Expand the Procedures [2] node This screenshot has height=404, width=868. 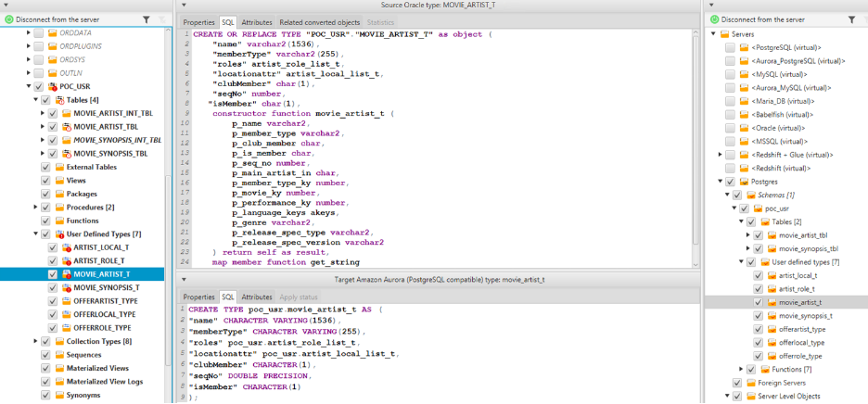tap(36, 207)
